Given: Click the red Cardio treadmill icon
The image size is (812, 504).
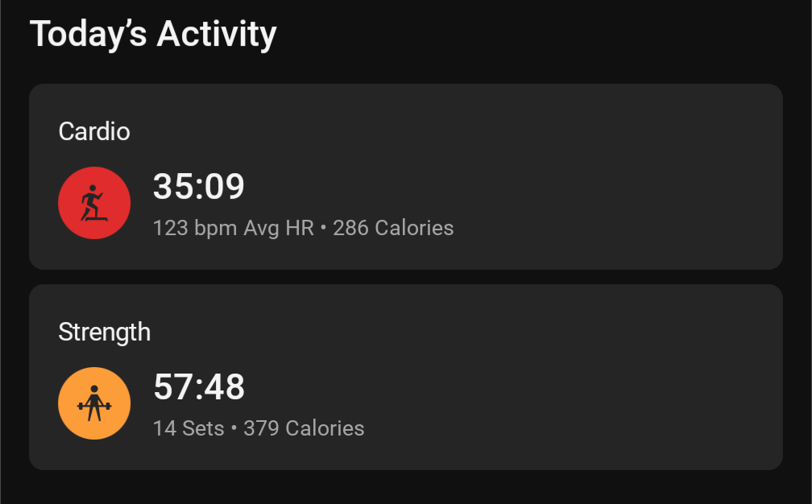Looking at the screenshot, I should [94, 203].
